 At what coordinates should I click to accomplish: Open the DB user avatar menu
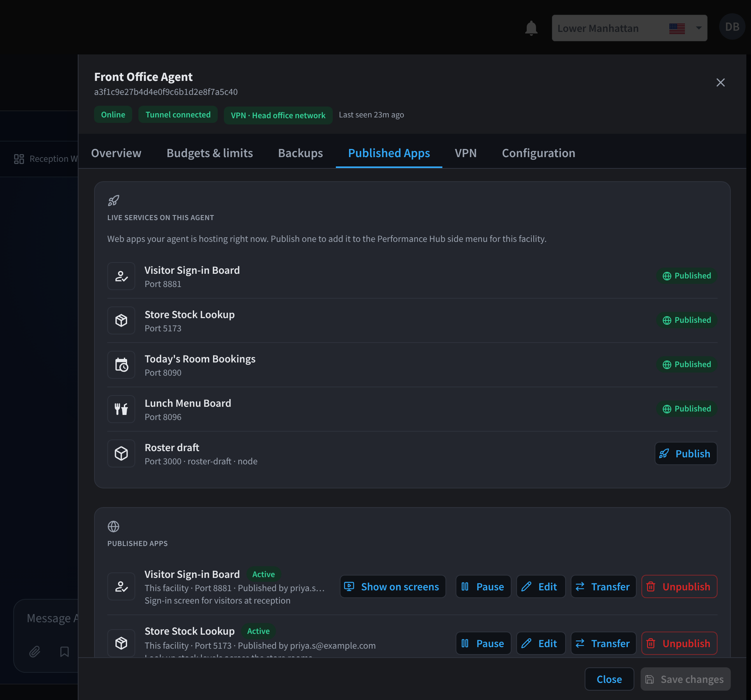click(732, 27)
